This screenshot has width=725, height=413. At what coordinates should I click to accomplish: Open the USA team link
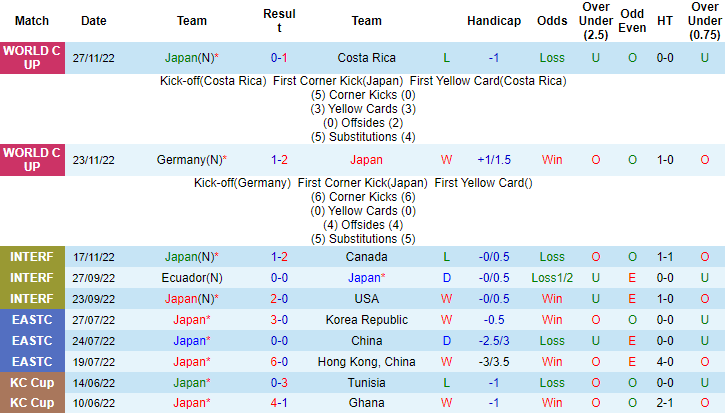pos(366,298)
